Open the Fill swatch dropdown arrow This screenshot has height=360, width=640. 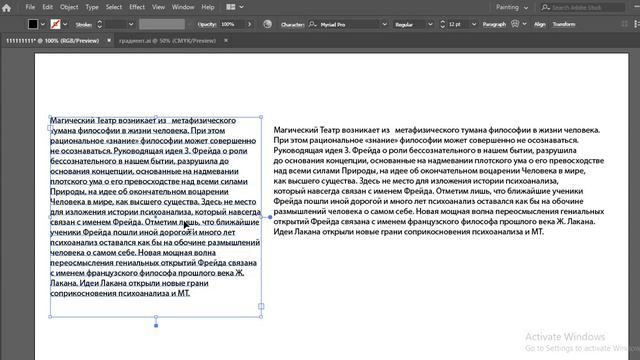pos(42,24)
